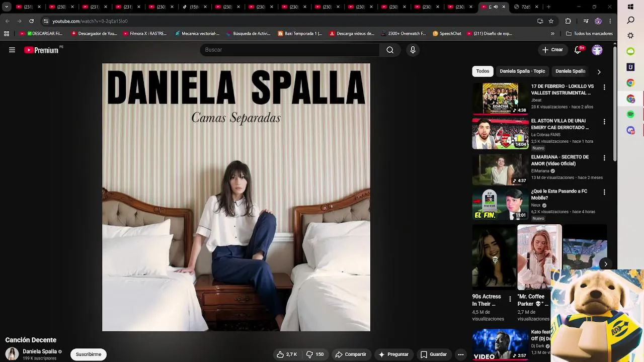Open Descarga videos de... bookmark

tap(352, 34)
